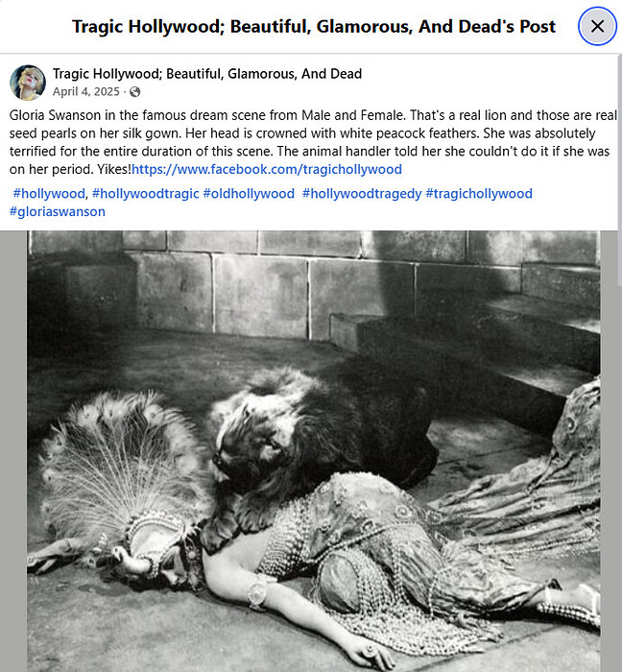Visit the #oldhollywood hashtag
This screenshot has width=622, height=672.
[249, 193]
